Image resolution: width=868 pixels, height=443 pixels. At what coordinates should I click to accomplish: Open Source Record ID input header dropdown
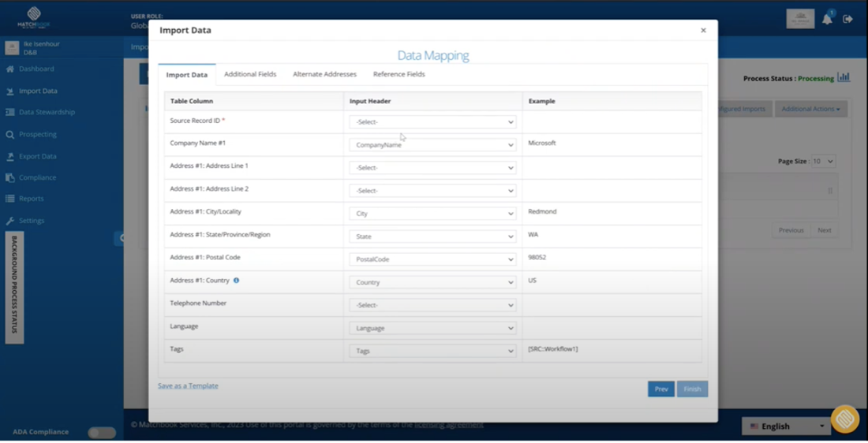point(433,121)
